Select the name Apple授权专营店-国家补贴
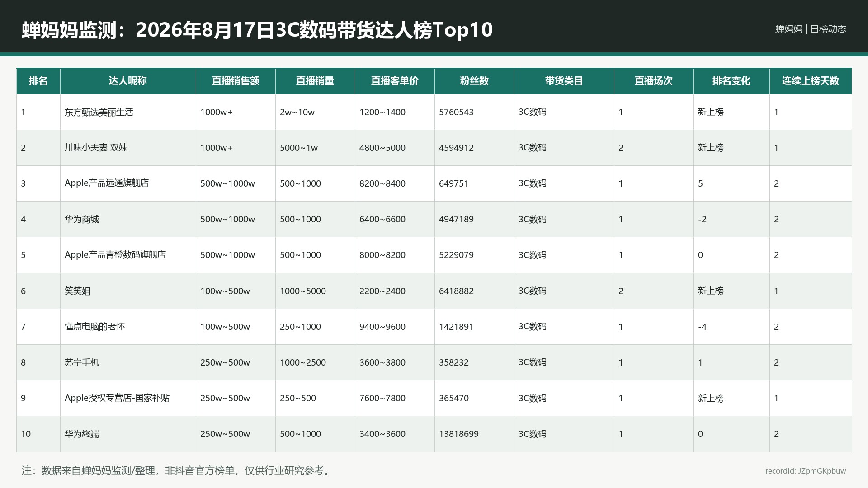 coord(117,398)
